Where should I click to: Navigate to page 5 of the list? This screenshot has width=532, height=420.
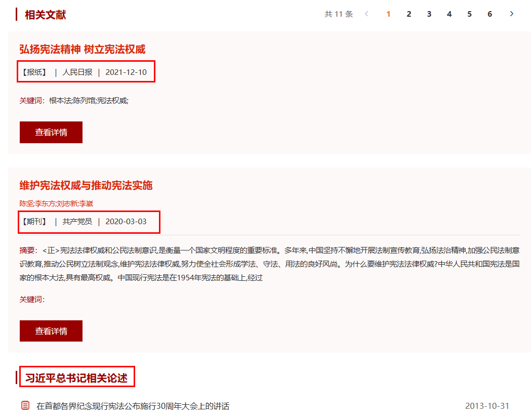pos(469,14)
